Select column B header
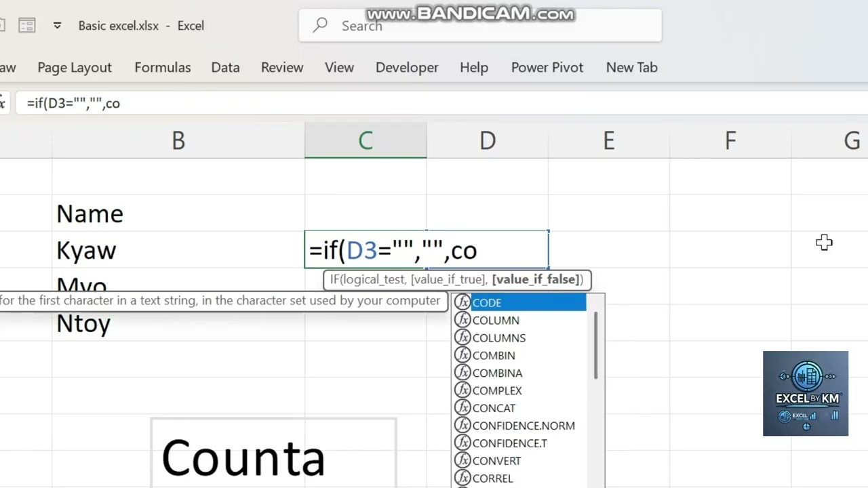This screenshot has height=488, width=868. click(x=178, y=140)
